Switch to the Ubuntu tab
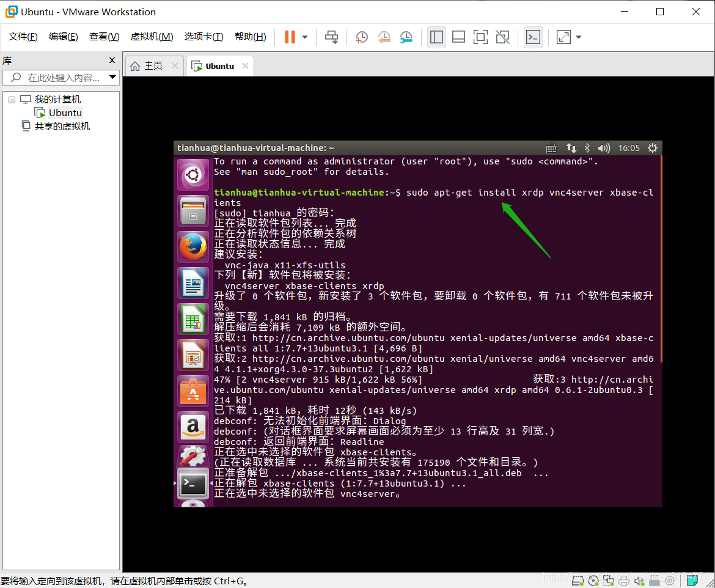 pyautogui.click(x=219, y=66)
